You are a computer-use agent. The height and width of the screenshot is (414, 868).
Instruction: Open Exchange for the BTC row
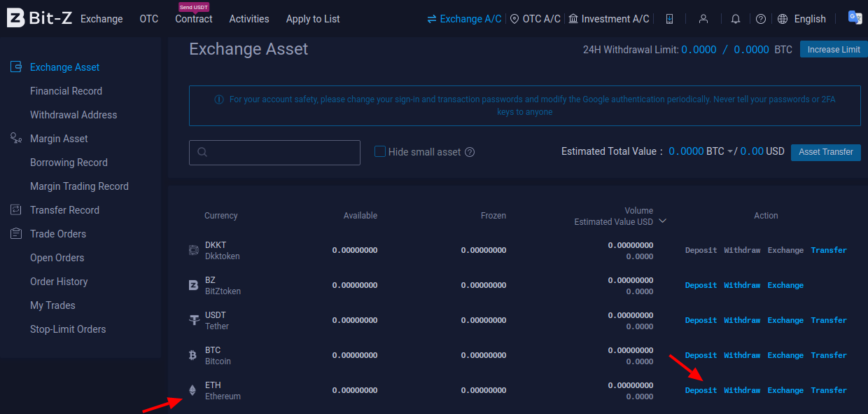[785, 355]
